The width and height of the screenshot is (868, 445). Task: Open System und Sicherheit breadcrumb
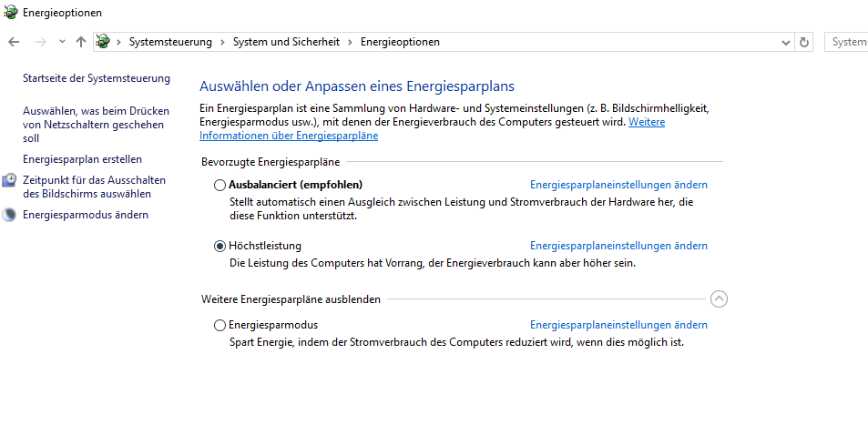pos(286,42)
